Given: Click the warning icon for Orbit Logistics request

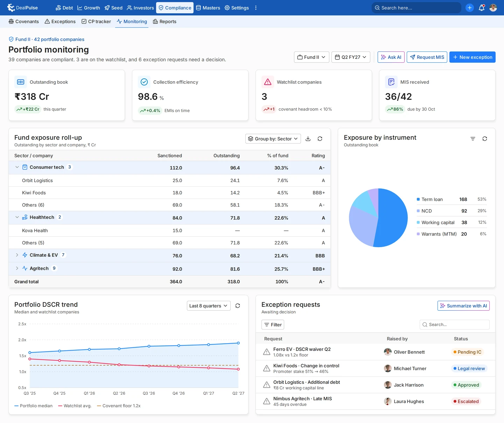Looking at the screenshot, I should 267,385.
